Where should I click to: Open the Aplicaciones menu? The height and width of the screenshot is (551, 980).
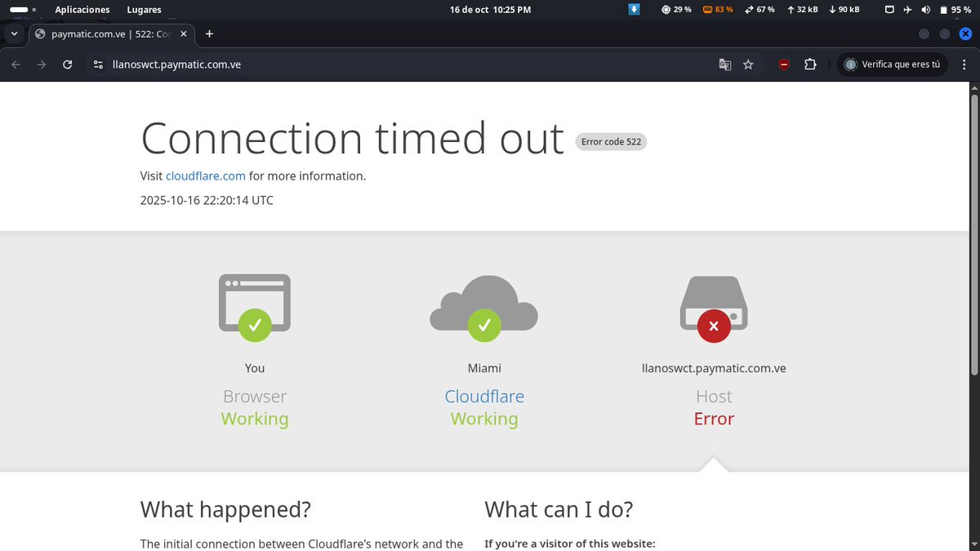(x=82, y=10)
